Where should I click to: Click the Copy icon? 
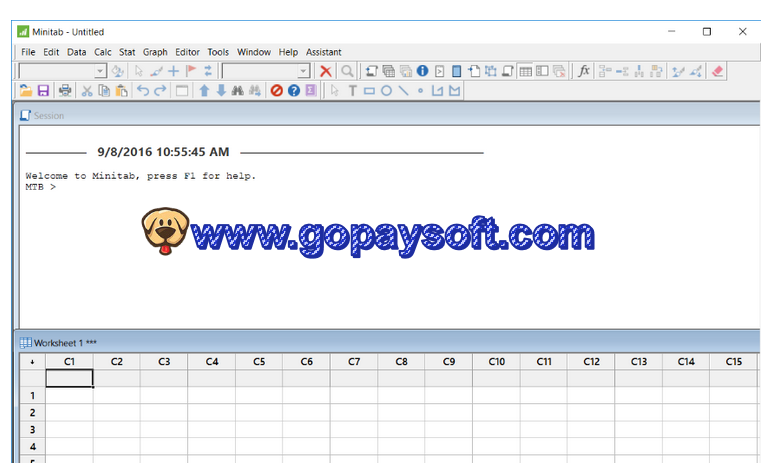(104, 90)
